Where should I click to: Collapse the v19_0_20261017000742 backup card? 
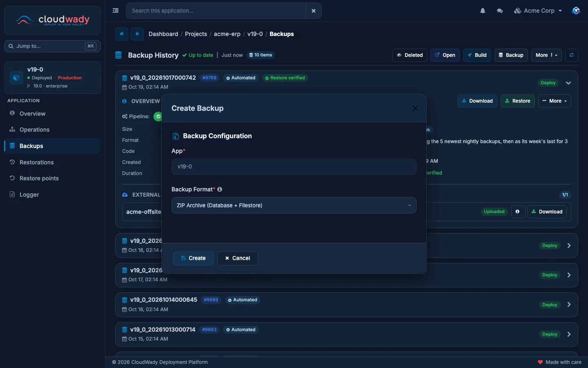click(568, 83)
